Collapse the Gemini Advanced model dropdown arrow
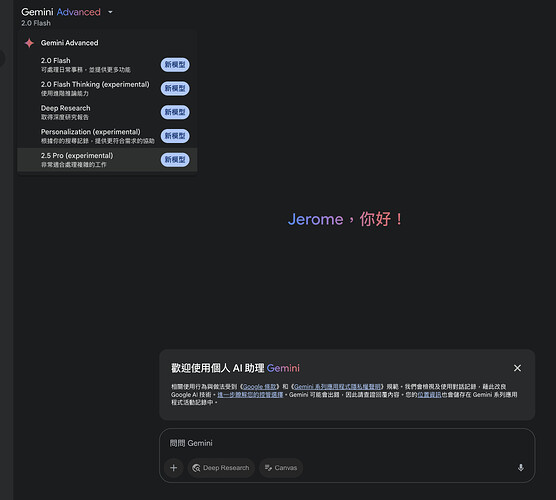Screen dimensions: 556x500 point(110,12)
